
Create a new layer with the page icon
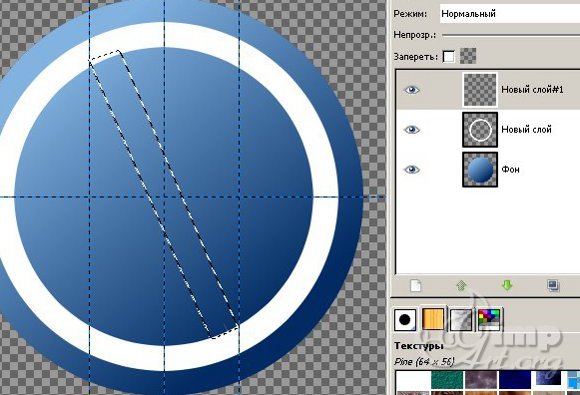(x=415, y=286)
